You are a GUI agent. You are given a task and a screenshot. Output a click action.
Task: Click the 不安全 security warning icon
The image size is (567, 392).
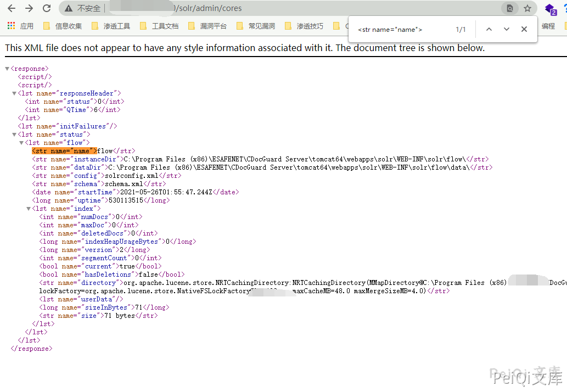tap(69, 8)
